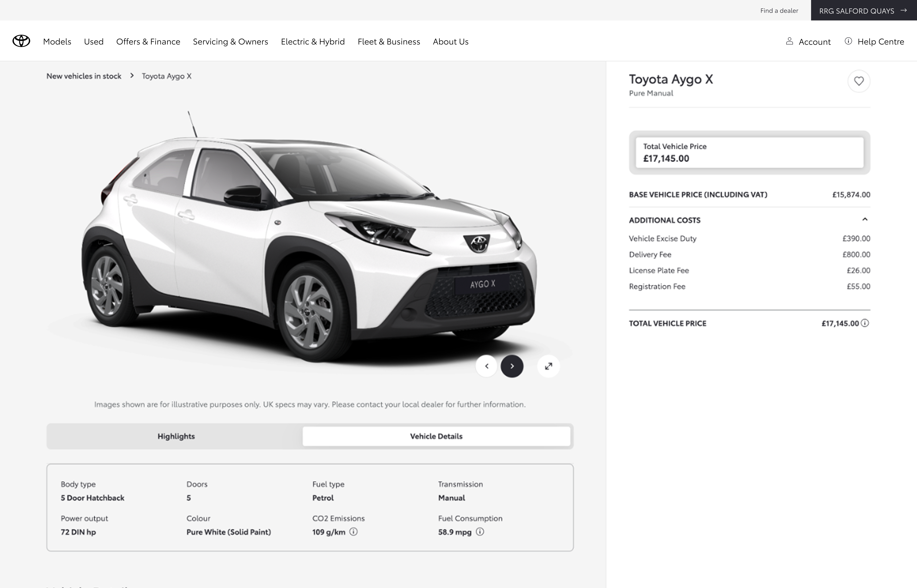Click the 58.9 mpg value
The height and width of the screenshot is (588, 917).
tap(455, 532)
